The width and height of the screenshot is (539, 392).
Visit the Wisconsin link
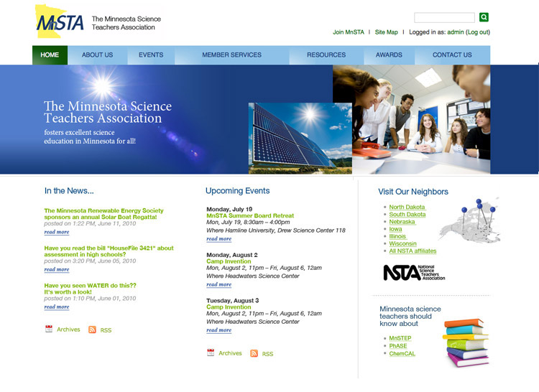point(403,243)
